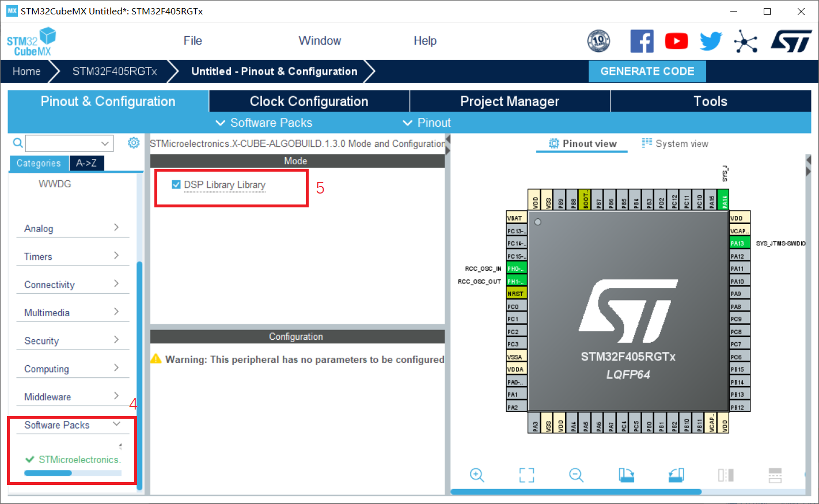Navigate to Home via the breadcrumb
This screenshot has width=819, height=504.
(26, 71)
